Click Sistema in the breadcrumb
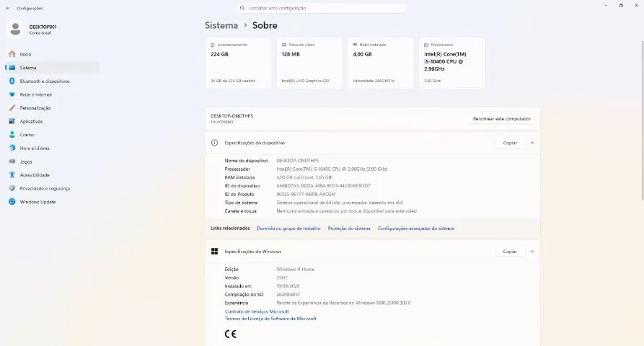 pyautogui.click(x=221, y=25)
